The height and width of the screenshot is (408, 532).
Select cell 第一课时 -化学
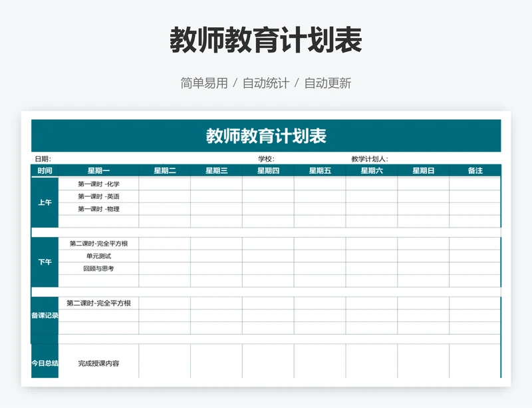tap(98, 184)
